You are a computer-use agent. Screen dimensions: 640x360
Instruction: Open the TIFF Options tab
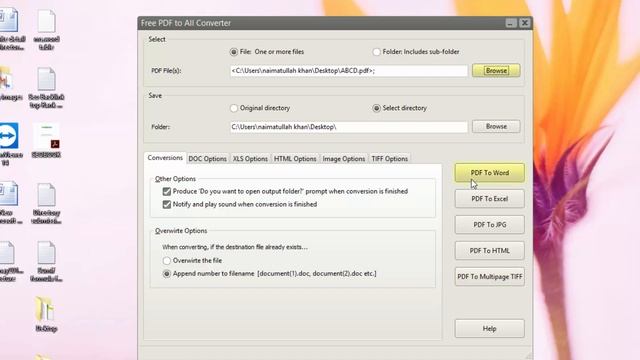click(389, 159)
